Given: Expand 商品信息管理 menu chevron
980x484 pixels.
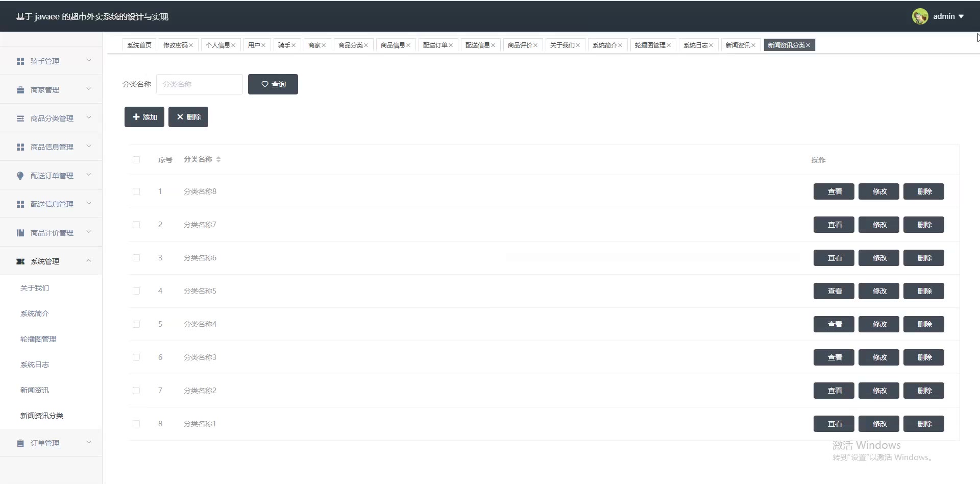Looking at the screenshot, I should click(89, 146).
